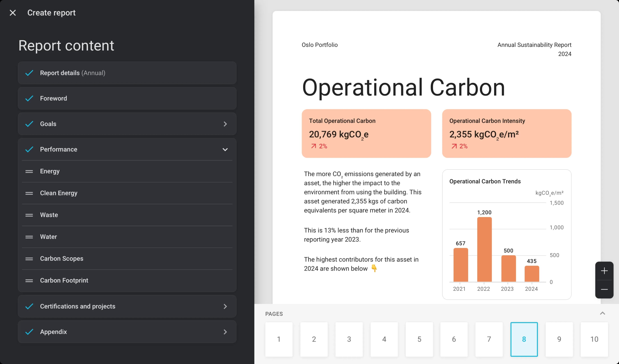Image resolution: width=619 pixels, height=364 pixels.
Task: Select the Waste subsection
Action: (127, 215)
